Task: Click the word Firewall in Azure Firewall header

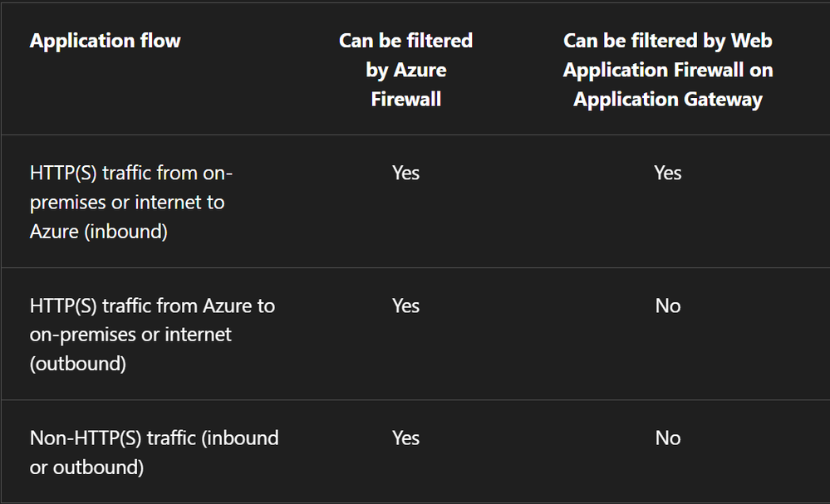Action: [x=405, y=100]
